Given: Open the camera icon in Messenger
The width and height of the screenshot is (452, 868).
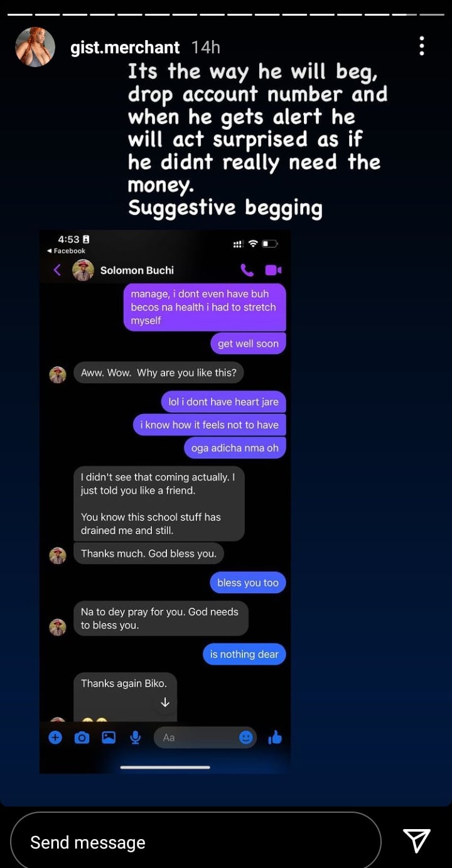Looking at the screenshot, I should tap(82, 738).
